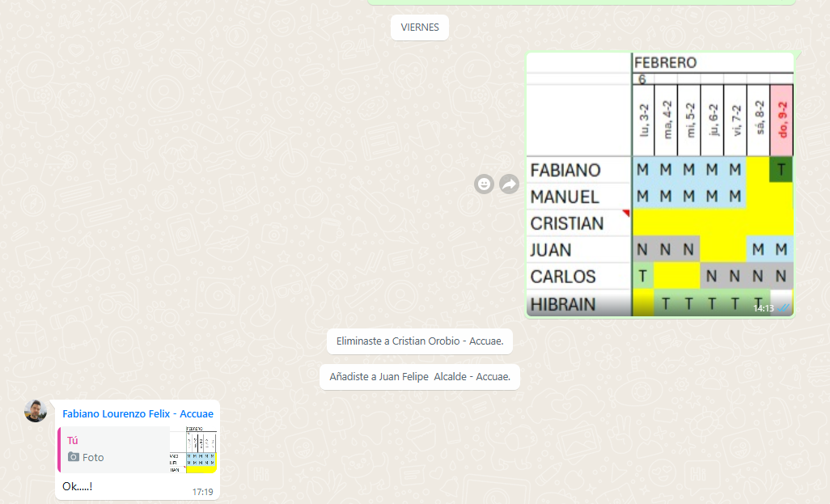This screenshot has height=504, width=830.
Task: Click the 'Tú' label in quoted message
Action: (73, 441)
